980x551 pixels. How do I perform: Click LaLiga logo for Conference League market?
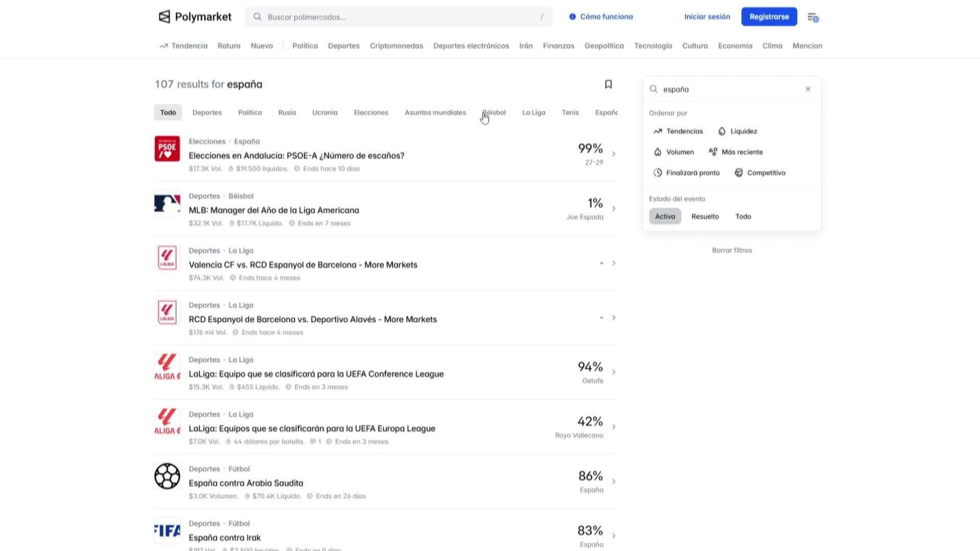click(167, 367)
